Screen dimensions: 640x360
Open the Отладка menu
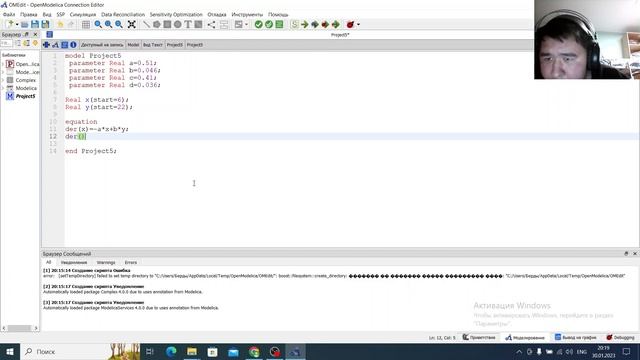[217, 14]
